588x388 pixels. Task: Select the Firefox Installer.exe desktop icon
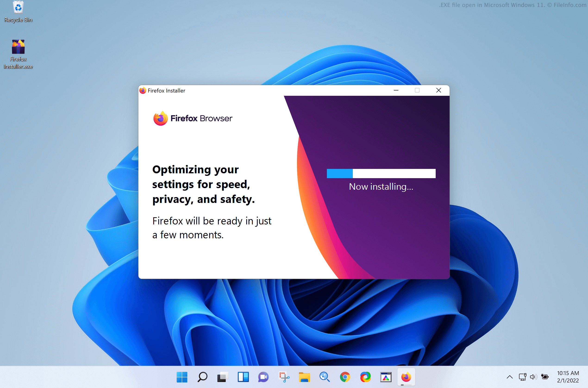tap(18, 54)
